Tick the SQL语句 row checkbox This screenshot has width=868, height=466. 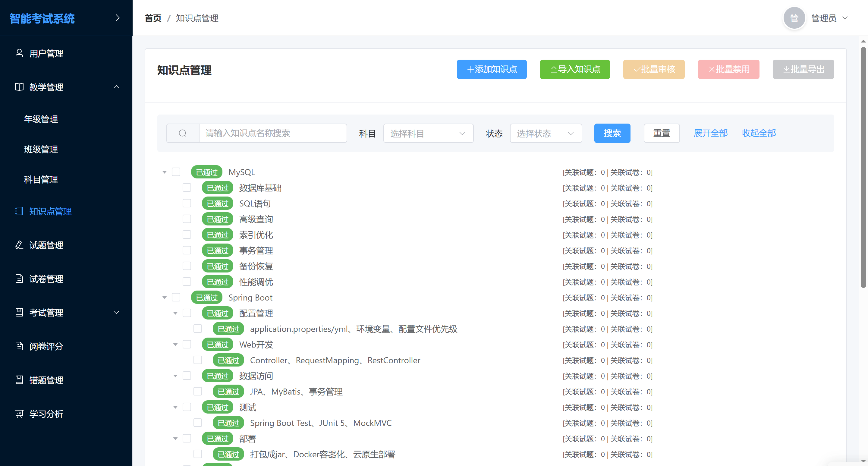(x=187, y=203)
